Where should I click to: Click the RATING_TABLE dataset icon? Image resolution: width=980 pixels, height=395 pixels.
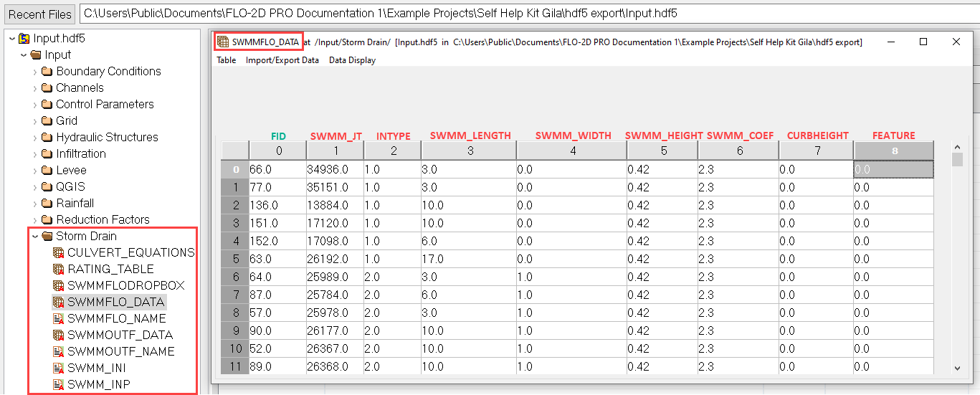(59, 270)
